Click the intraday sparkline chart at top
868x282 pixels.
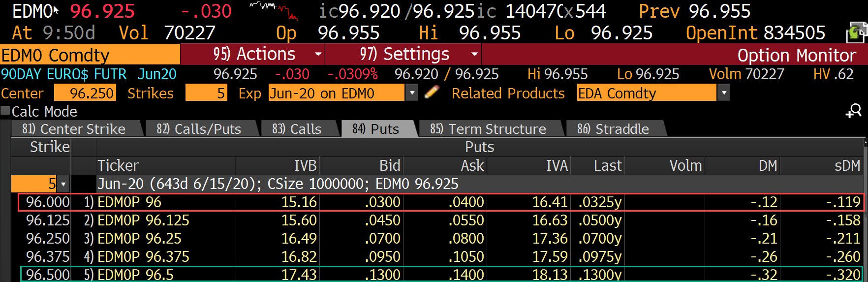[274, 11]
